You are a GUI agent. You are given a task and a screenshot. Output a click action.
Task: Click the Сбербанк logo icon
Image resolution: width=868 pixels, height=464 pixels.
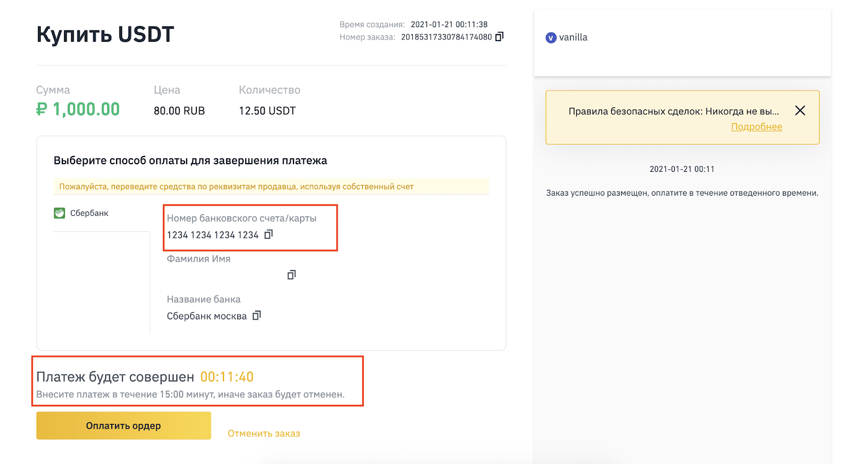(x=60, y=213)
